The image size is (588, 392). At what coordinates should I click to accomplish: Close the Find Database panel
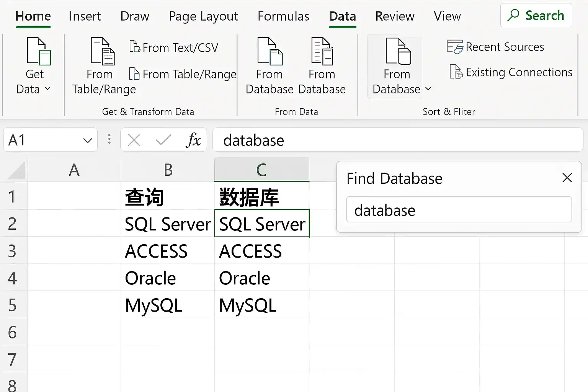[x=567, y=178]
